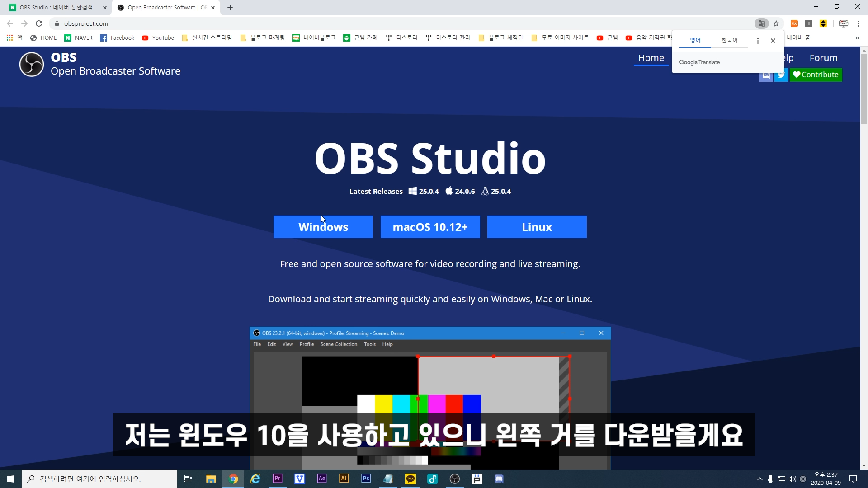This screenshot has height=488, width=868.
Task: Switch to the OBS Studio Naver search tab
Action: [57, 8]
